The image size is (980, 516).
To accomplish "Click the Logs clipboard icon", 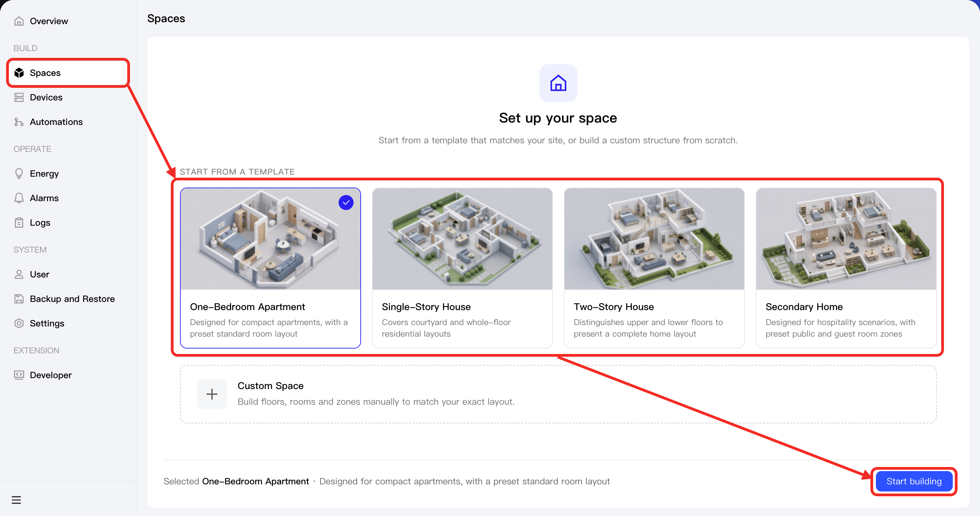I will (x=19, y=223).
